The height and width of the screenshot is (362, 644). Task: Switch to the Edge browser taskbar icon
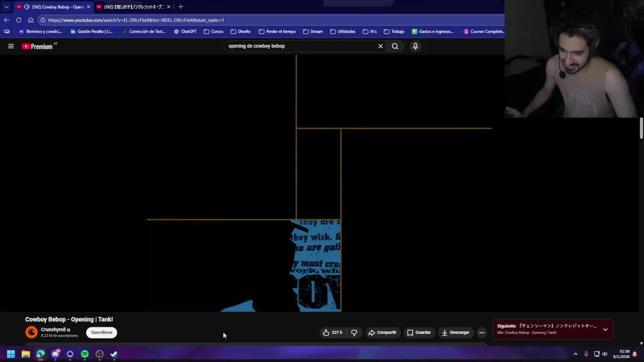click(40, 354)
